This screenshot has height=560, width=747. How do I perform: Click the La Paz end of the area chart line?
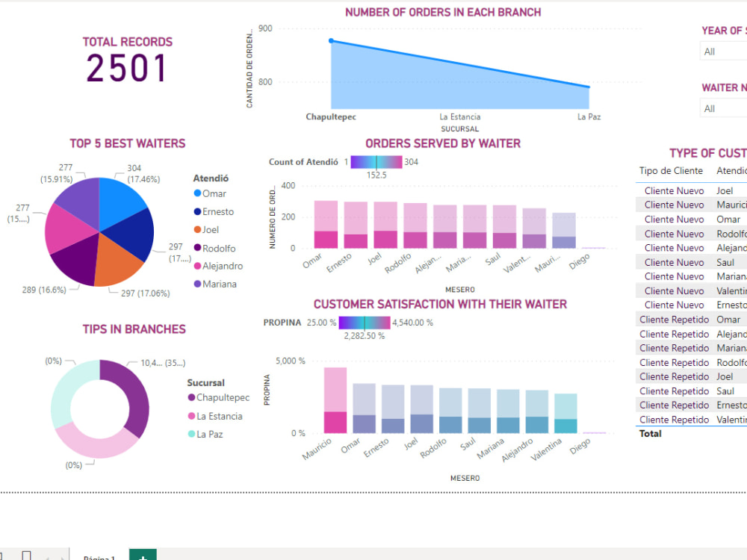click(589, 87)
